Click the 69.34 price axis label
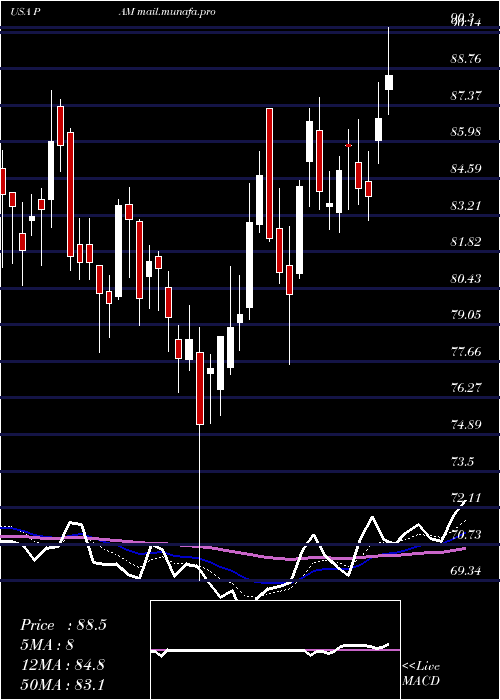The height and width of the screenshot is (700, 500). click(x=466, y=571)
